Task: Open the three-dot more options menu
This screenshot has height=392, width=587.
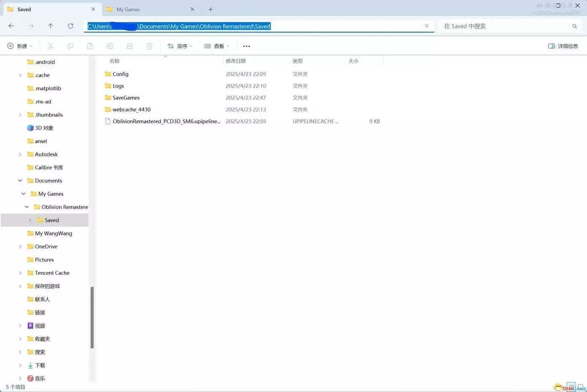Action: click(x=247, y=46)
